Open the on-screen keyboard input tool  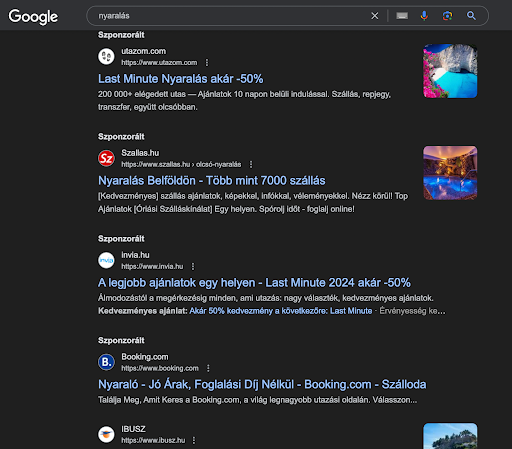pyautogui.click(x=402, y=16)
